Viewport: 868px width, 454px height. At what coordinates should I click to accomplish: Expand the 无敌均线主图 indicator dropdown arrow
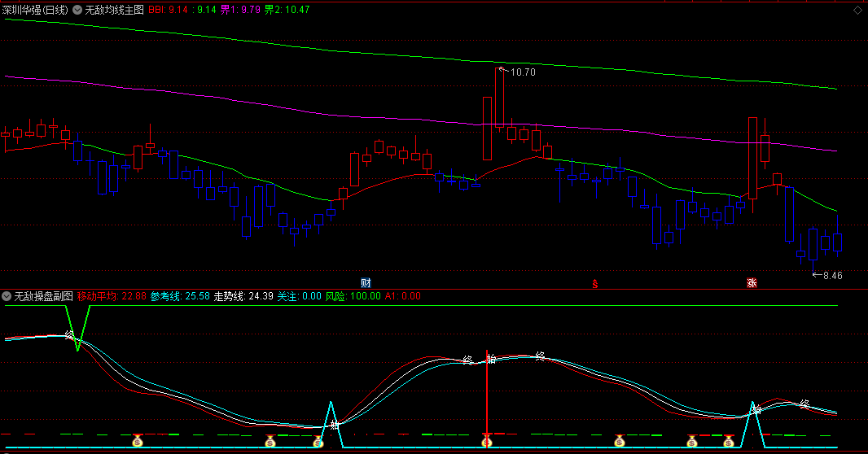[x=77, y=10]
